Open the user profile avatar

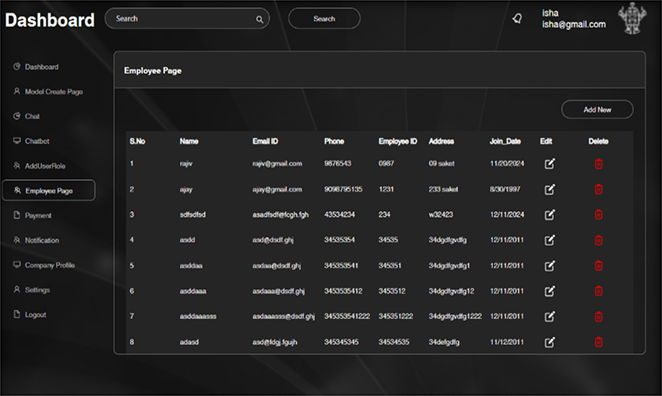tap(632, 19)
